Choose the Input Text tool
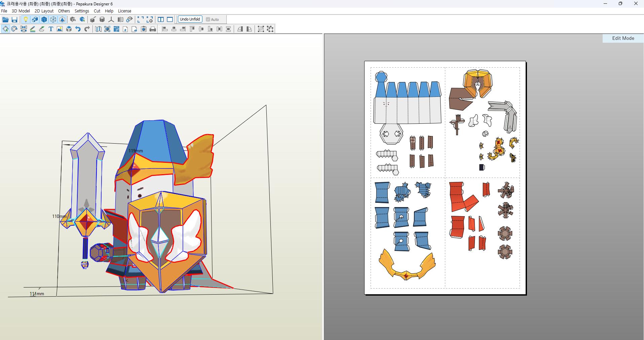This screenshot has height=340, width=644. coord(51,29)
